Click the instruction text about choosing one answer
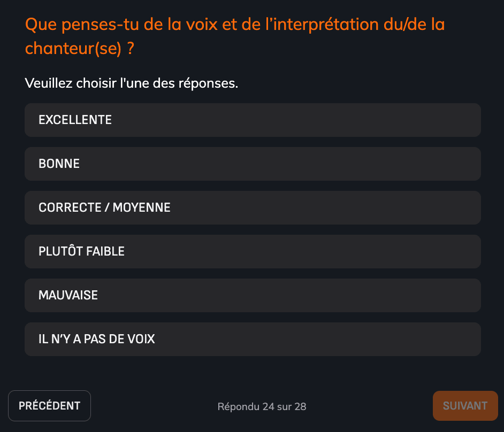The image size is (504, 432). coord(132,83)
